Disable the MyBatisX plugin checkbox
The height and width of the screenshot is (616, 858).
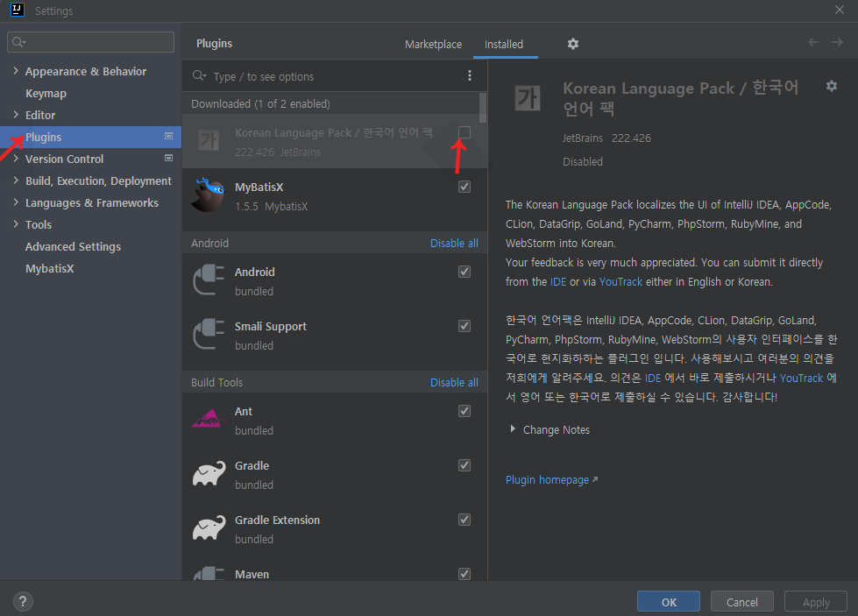(x=464, y=187)
